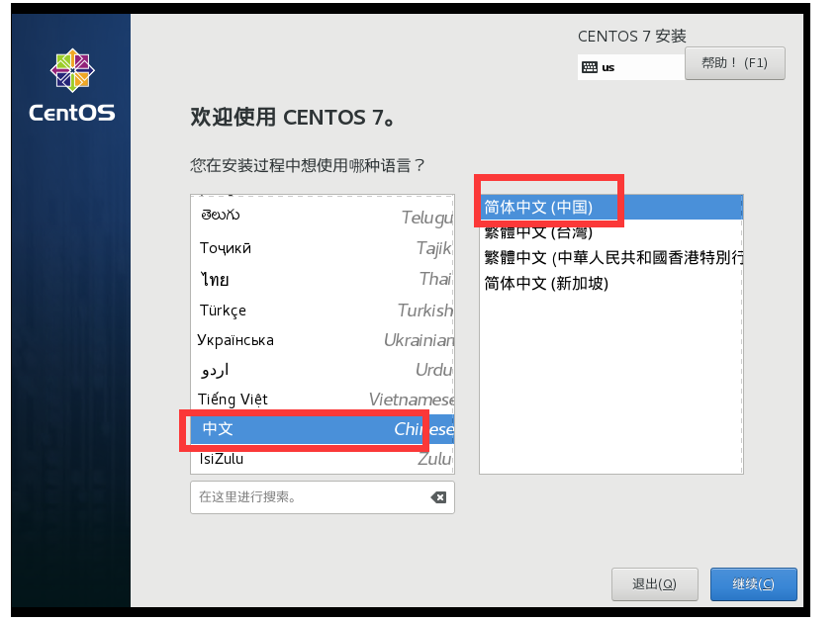This screenshot has width=840, height=622.
Task: Click the CentOS logo in the sidebar
Action: click(x=72, y=86)
